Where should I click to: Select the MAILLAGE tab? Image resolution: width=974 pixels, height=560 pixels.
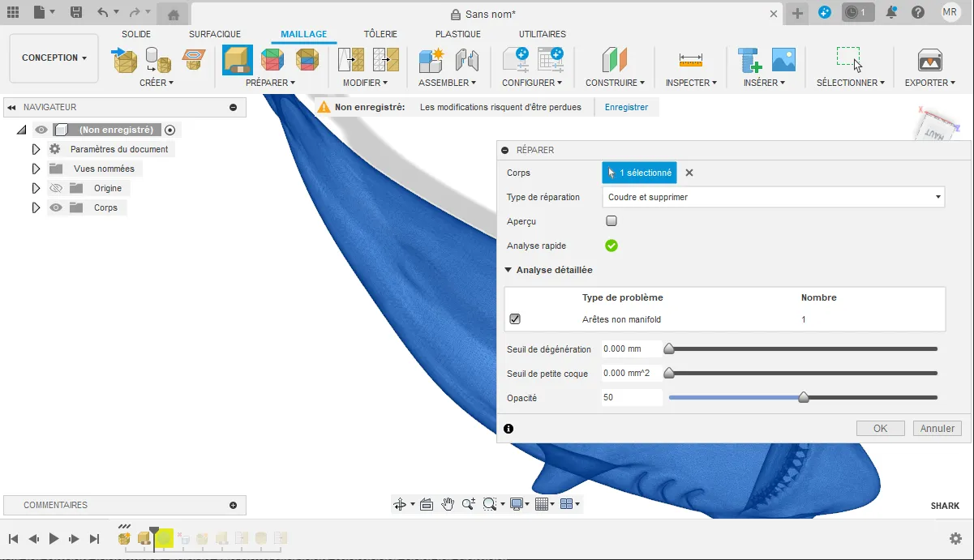tap(304, 34)
